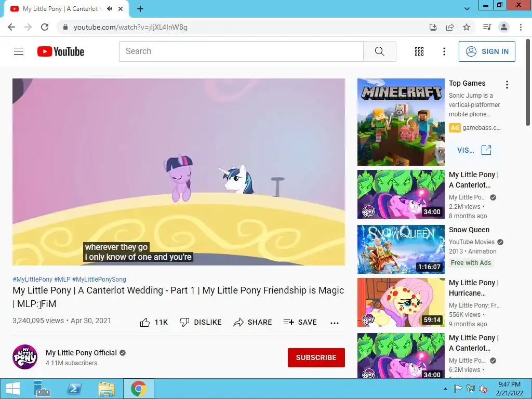View site info via lock icon
Viewport: 532px width, 399px height.
(x=65, y=27)
